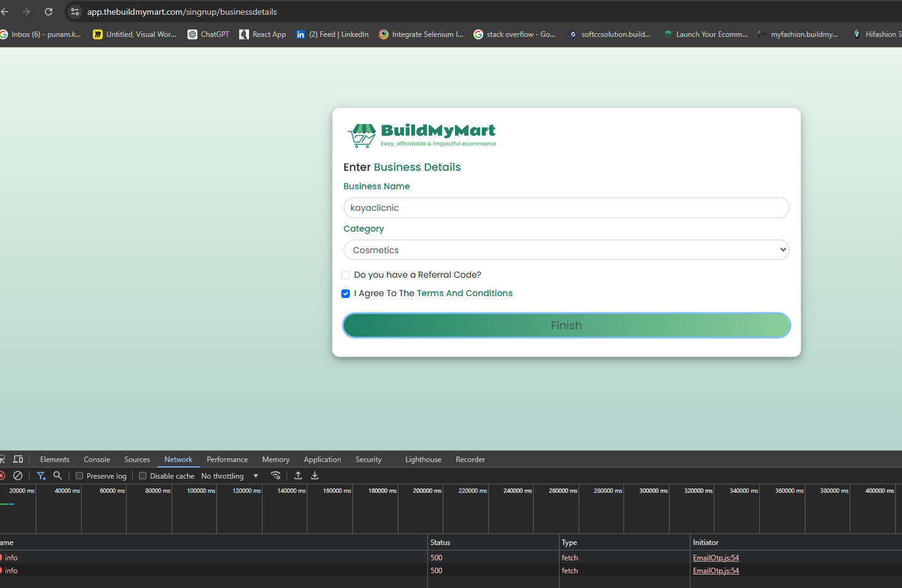Sort requests by the Status column header

[x=493, y=543]
